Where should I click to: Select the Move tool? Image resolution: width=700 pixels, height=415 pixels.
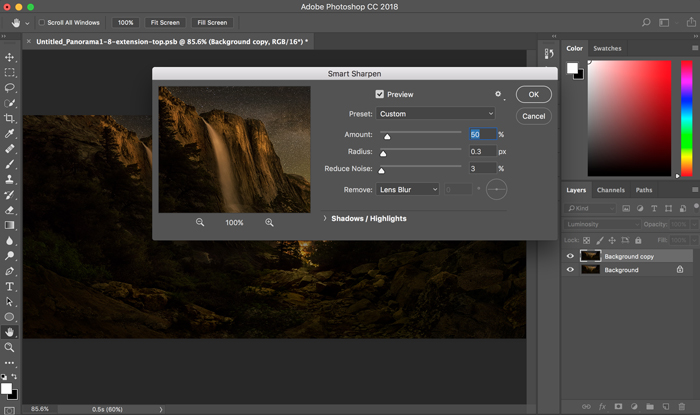pyautogui.click(x=10, y=57)
